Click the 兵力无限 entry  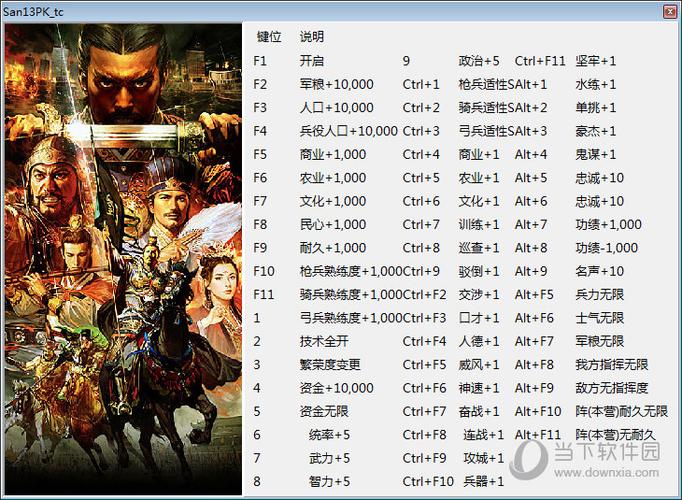point(599,295)
